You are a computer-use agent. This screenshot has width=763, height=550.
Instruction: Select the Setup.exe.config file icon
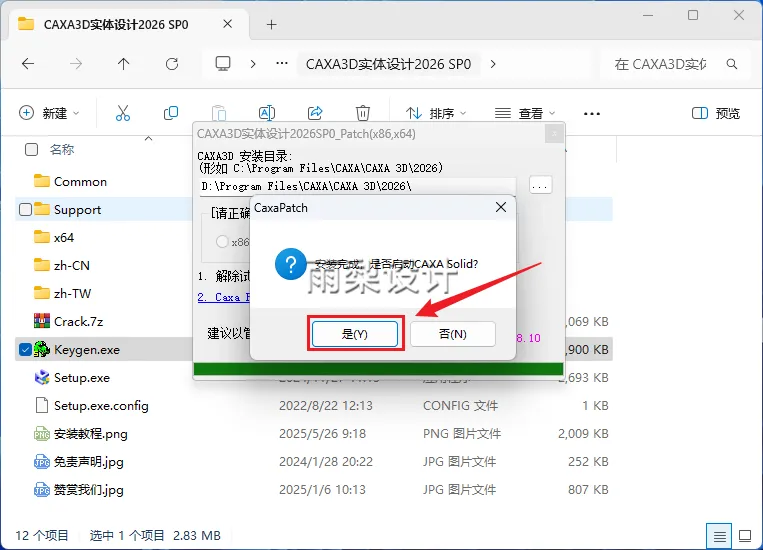[42, 405]
